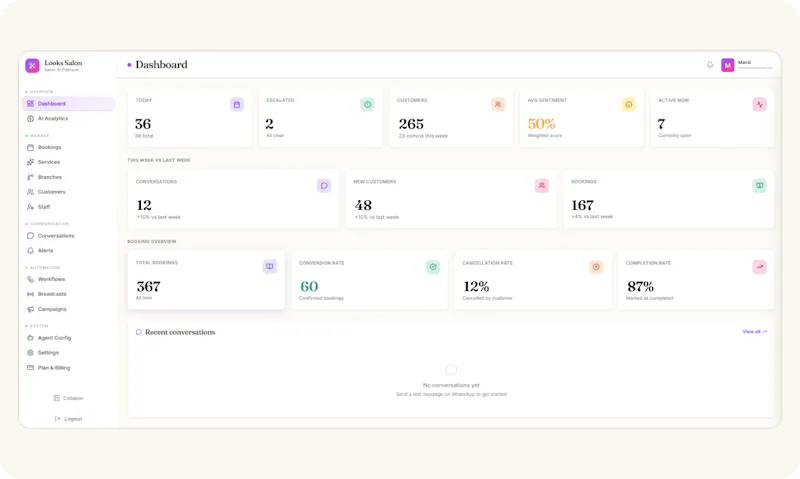Open Settings in the sidebar
Screen dimensions: 800x479
click(68, 352)
